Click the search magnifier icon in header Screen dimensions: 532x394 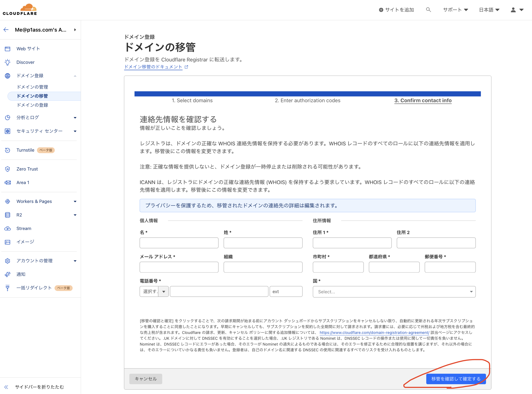(428, 10)
